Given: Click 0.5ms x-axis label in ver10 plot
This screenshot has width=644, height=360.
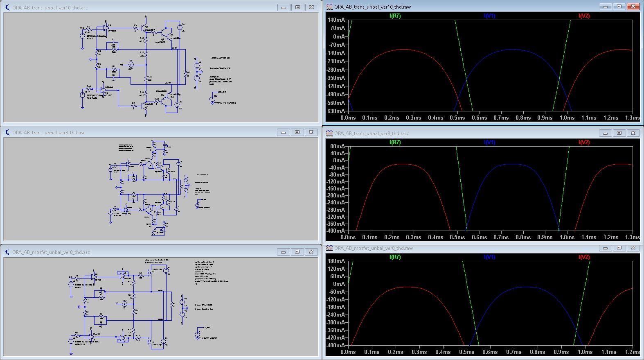Looking at the screenshot, I should pos(457,118).
